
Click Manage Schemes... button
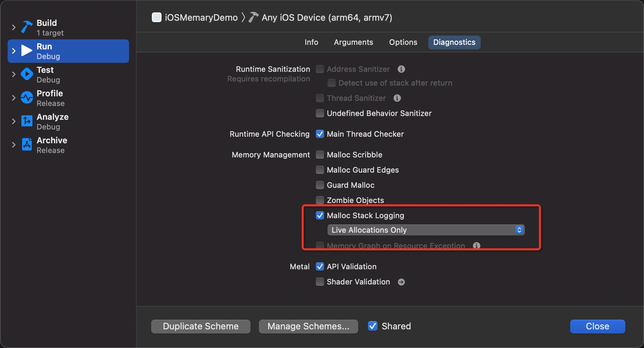[x=308, y=326]
